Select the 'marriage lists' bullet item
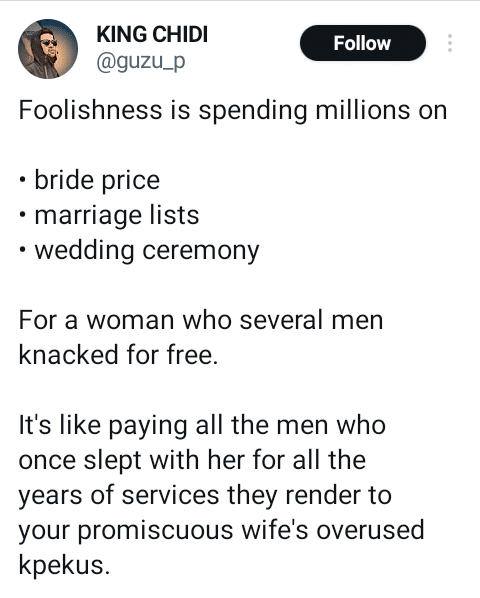480x598 pixels. [117, 216]
